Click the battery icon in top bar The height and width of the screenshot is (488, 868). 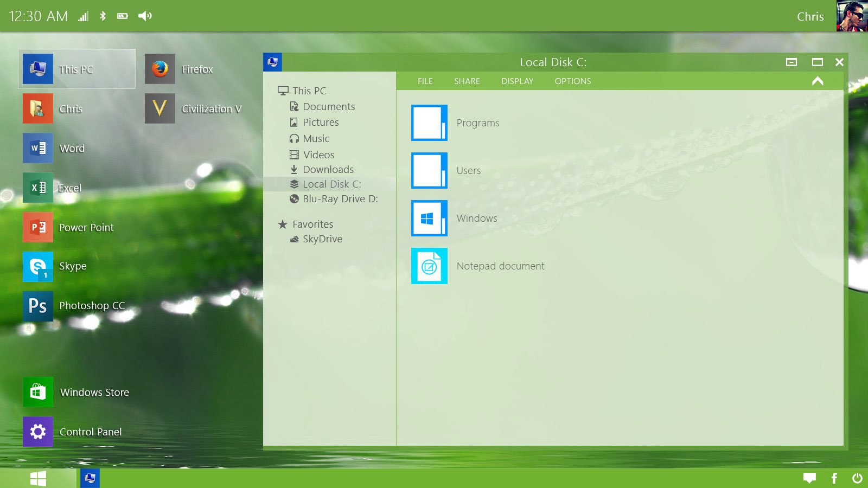(x=123, y=16)
